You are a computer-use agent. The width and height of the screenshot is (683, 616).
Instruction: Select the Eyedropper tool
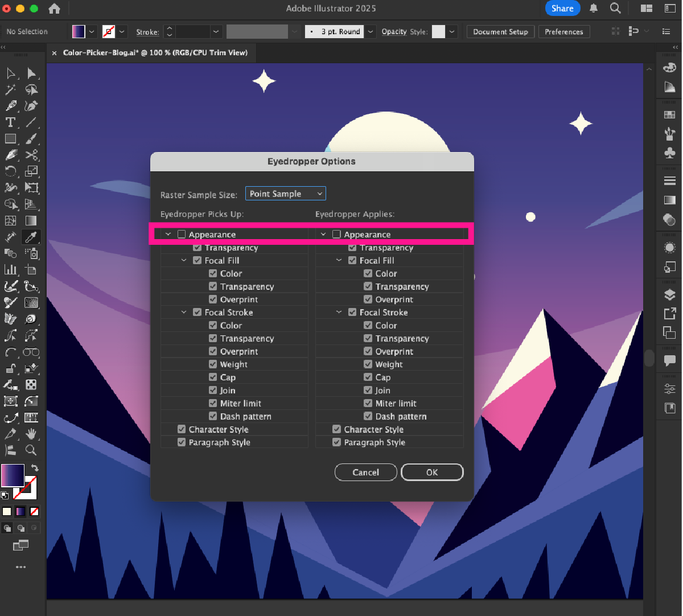31,237
